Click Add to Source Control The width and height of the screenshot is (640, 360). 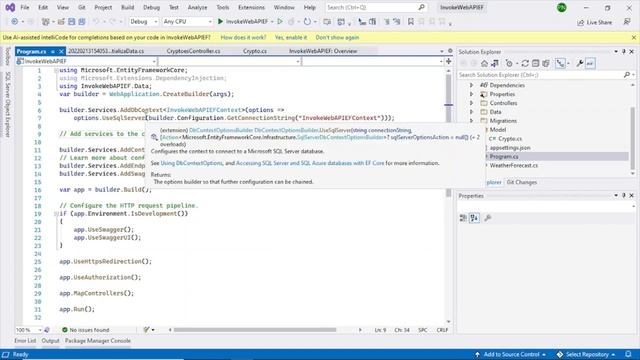tap(510, 354)
